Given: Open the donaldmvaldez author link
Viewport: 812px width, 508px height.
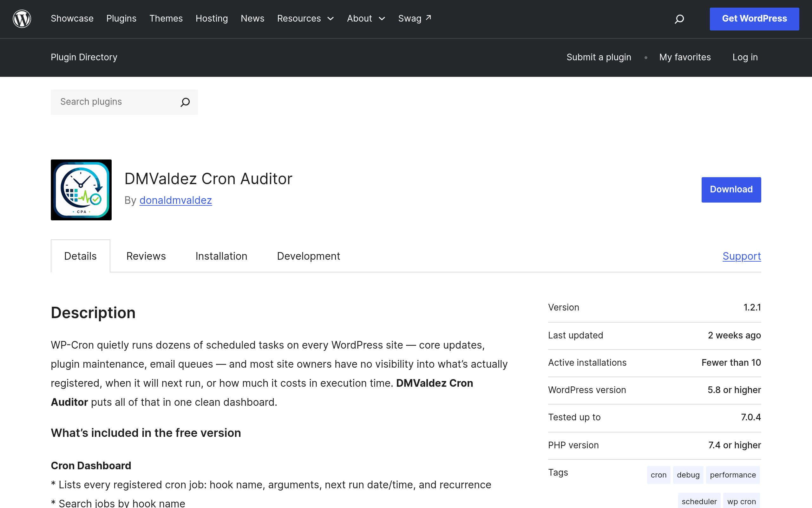Looking at the screenshot, I should (x=175, y=200).
